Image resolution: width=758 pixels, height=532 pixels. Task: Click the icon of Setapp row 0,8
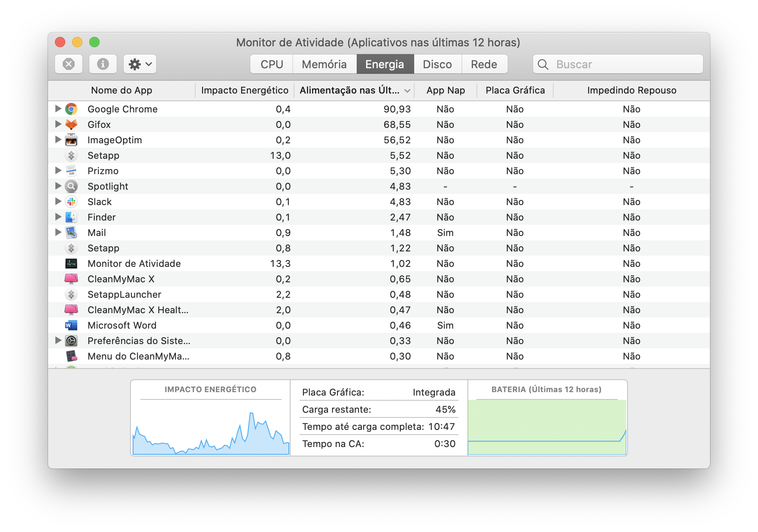[71, 248]
